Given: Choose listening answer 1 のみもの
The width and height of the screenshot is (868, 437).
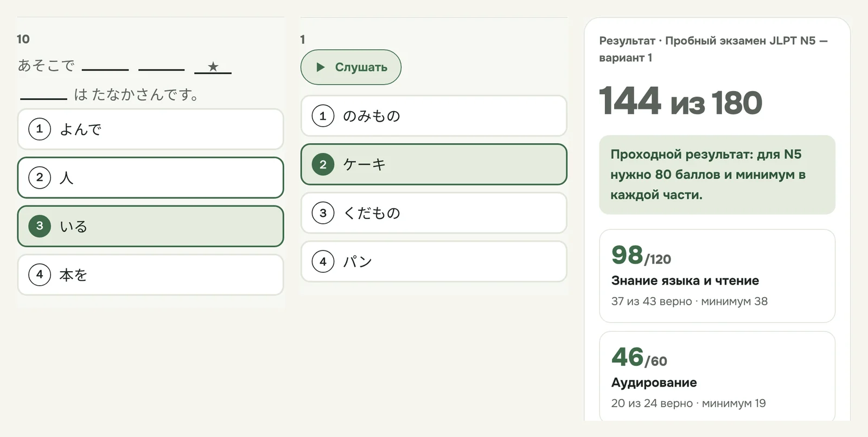Looking at the screenshot, I should pos(434,116).
